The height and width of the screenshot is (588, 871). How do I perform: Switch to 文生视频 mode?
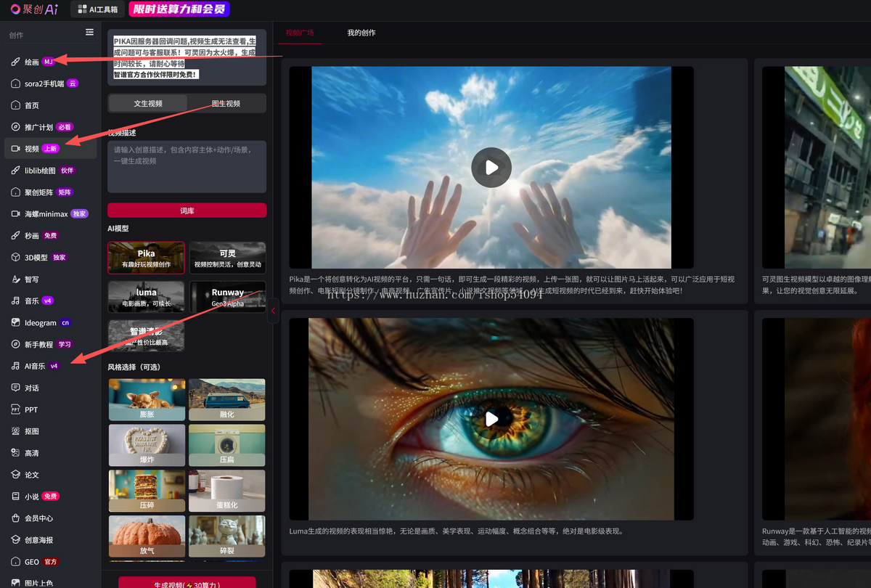tap(148, 103)
